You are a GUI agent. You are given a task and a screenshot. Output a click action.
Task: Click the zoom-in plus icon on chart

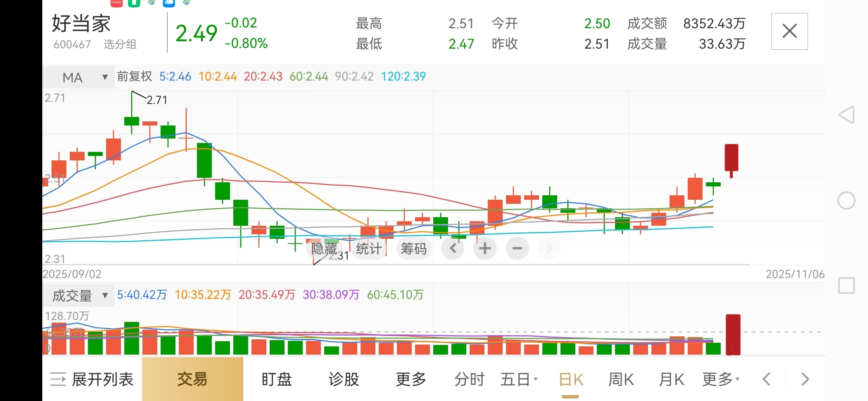[x=485, y=248]
